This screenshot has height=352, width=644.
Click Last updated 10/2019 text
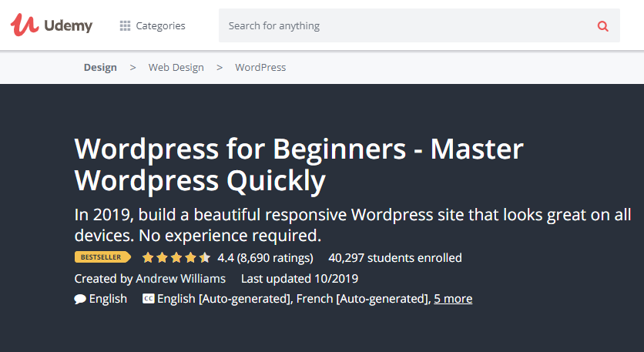click(x=300, y=279)
